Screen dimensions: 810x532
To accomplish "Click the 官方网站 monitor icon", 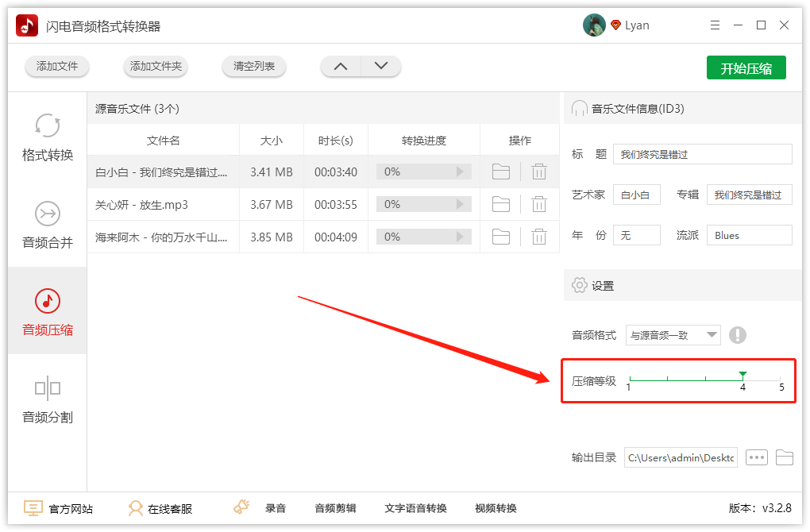I will pos(33,508).
